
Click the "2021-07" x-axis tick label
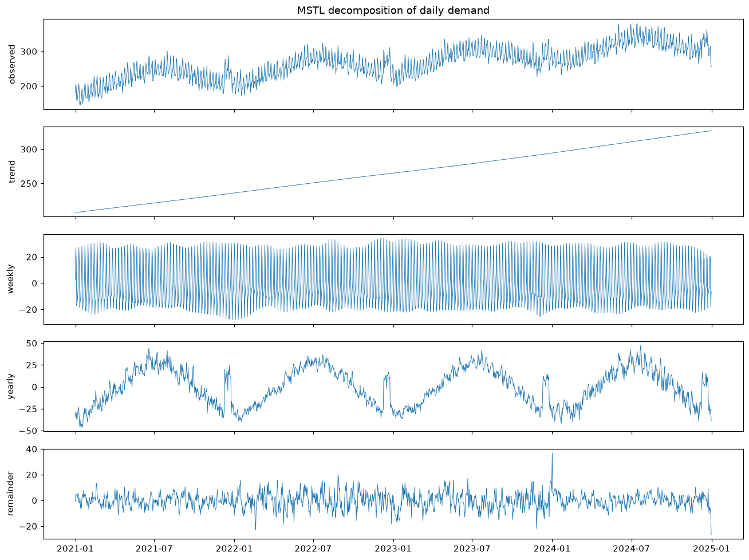point(154,549)
